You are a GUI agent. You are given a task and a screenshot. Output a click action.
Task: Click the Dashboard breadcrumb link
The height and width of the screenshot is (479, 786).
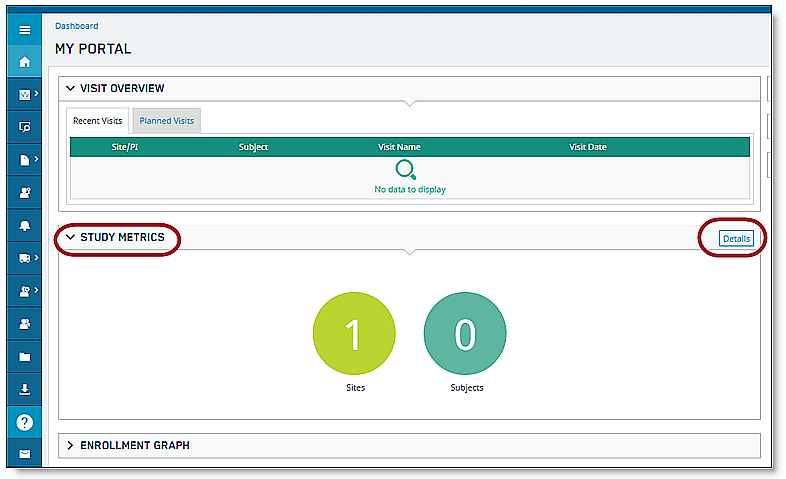tap(77, 26)
